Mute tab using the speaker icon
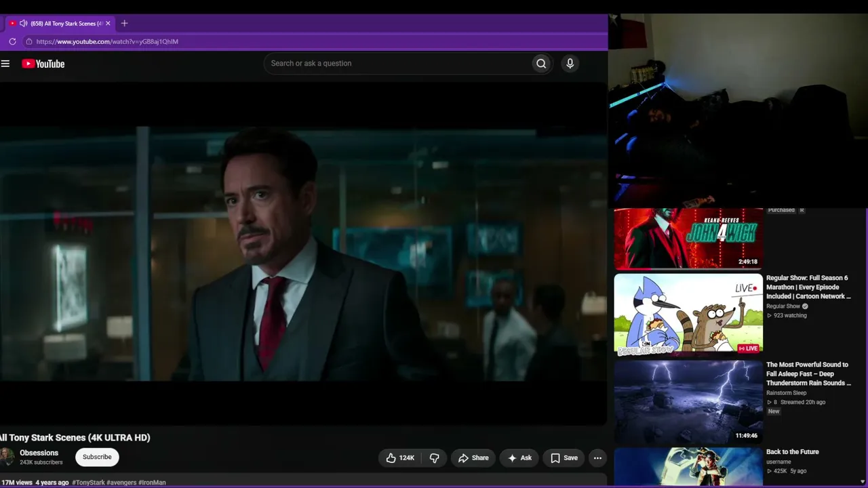 [23, 23]
